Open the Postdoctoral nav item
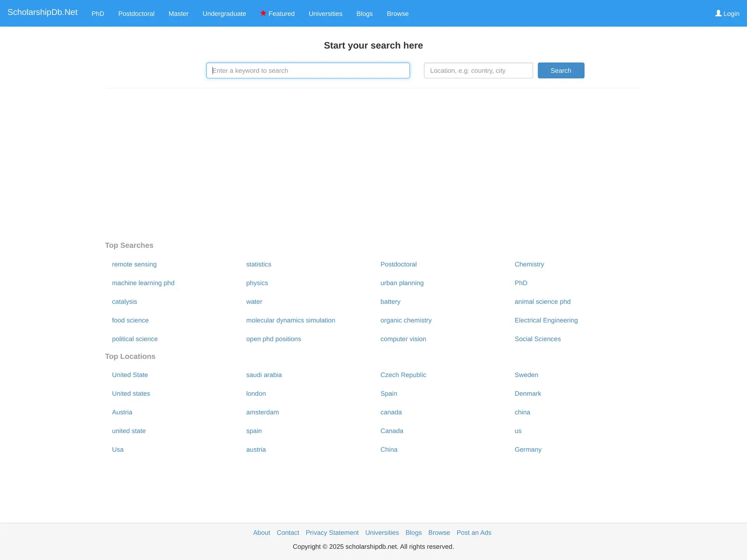This screenshot has height=560, width=747. click(136, 14)
